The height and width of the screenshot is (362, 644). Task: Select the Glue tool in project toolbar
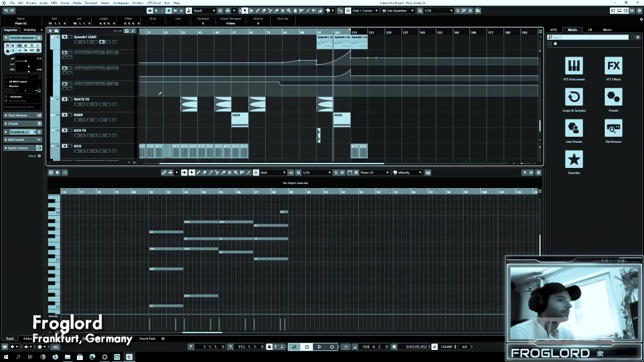(x=276, y=11)
